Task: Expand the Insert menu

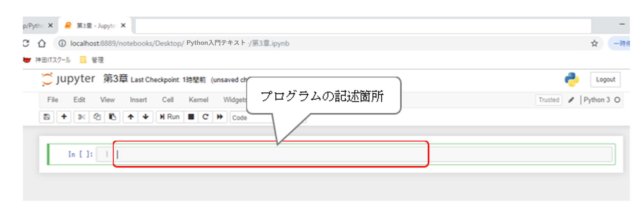Action: 138,100
